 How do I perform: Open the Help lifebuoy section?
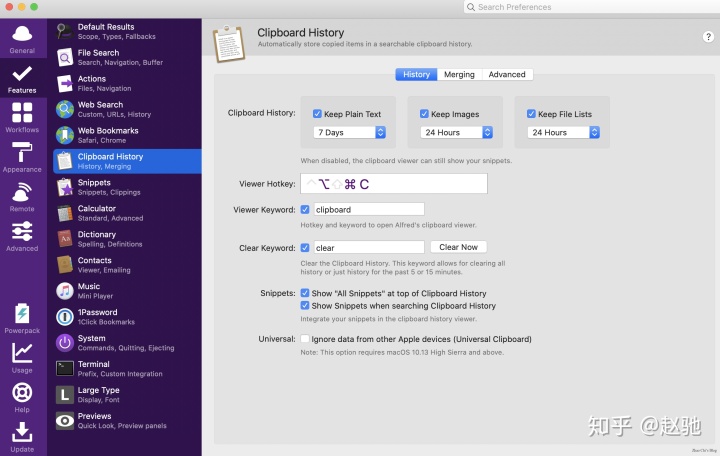pyautogui.click(x=22, y=398)
